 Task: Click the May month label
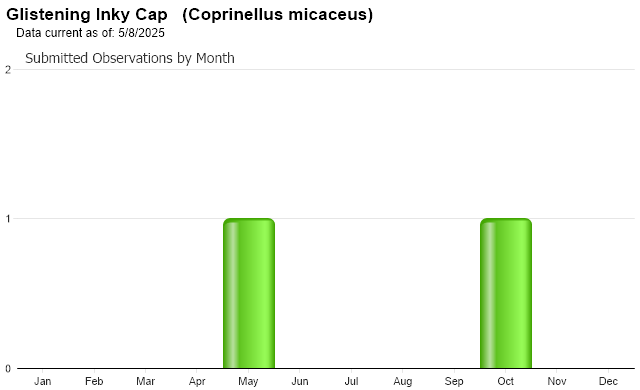[248, 381]
